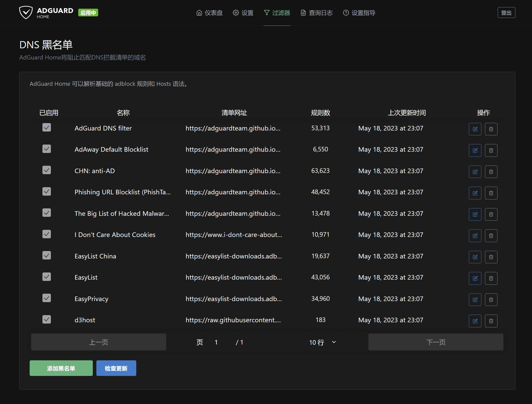Disable the EasyList blocklist checkbox
Image resolution: width=532 pixels, height=404 pixels.
pos(47,277)
